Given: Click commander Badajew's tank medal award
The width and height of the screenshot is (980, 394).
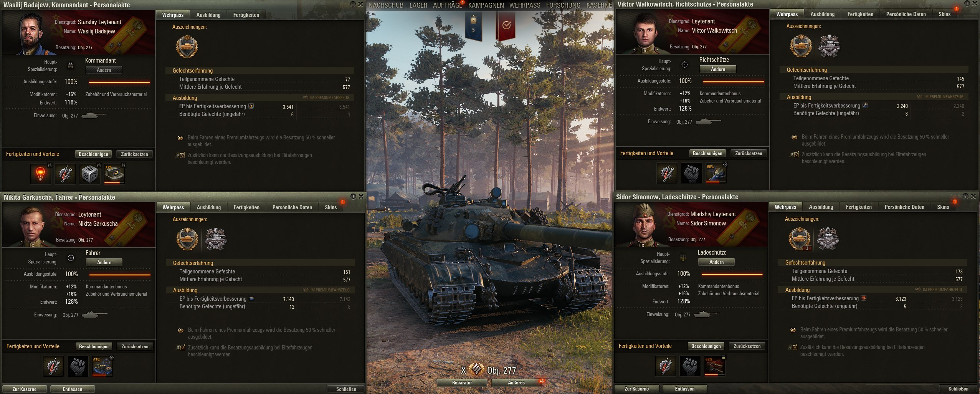Looking at the screenshot, I should [187, 47].
